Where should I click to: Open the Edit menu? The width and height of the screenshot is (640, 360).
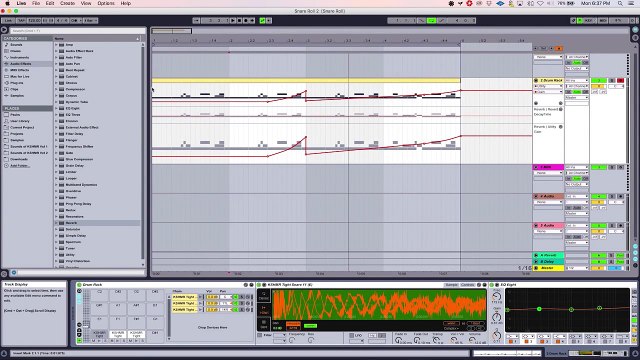(x=50, y=3)
